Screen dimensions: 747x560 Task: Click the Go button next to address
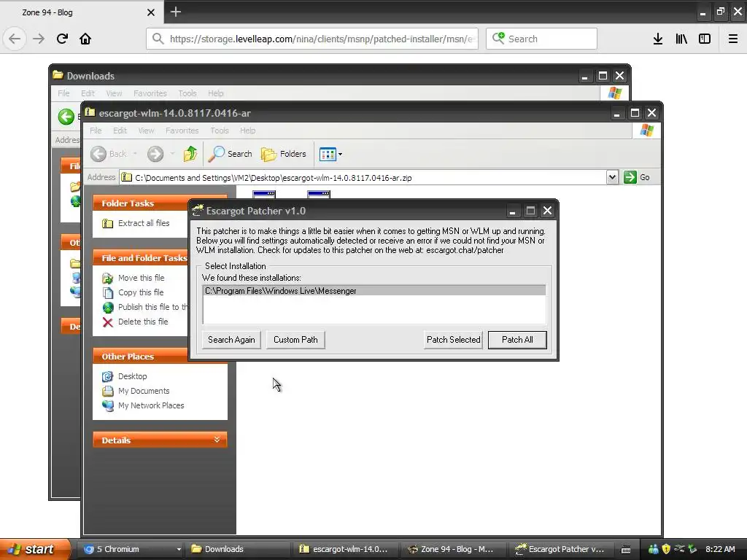[x=637, y=177]
